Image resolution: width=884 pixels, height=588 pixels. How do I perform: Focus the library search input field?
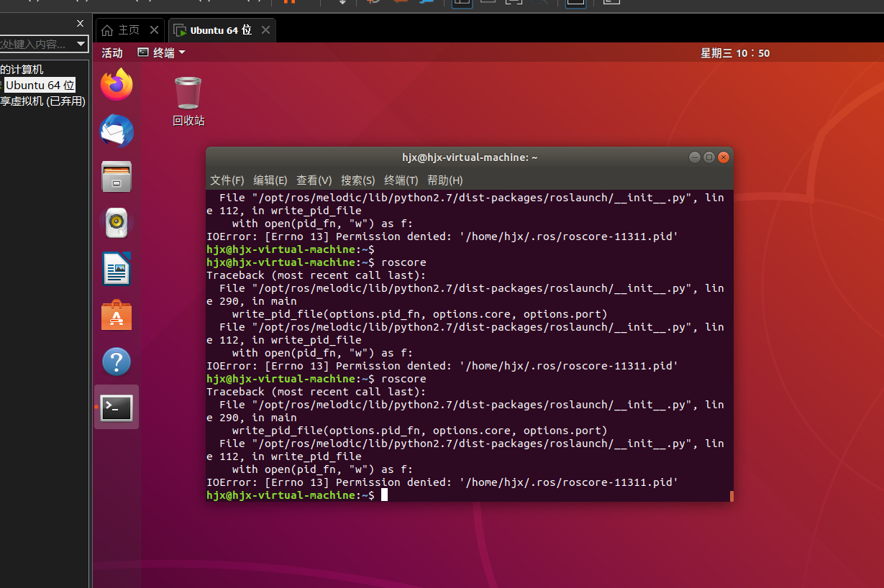click(x=36, y=45)
